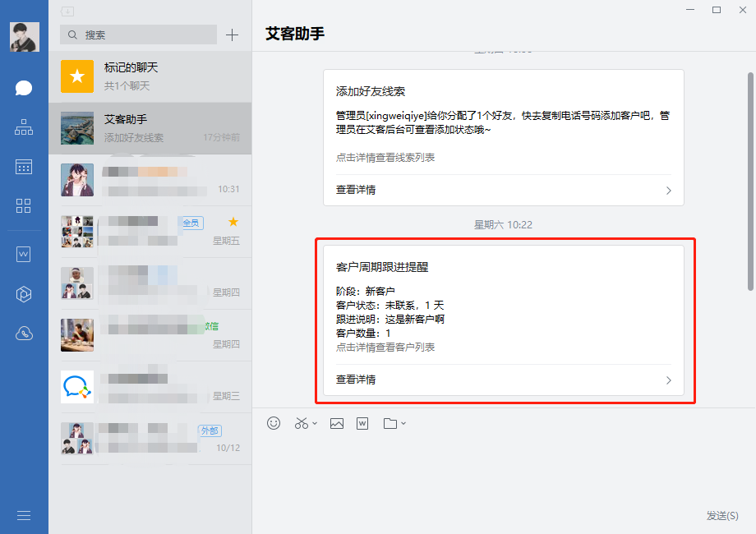Select the 标记的聊天 entry in chat list
This screenshot has height=534, width=756.
[x=150, y=76]
